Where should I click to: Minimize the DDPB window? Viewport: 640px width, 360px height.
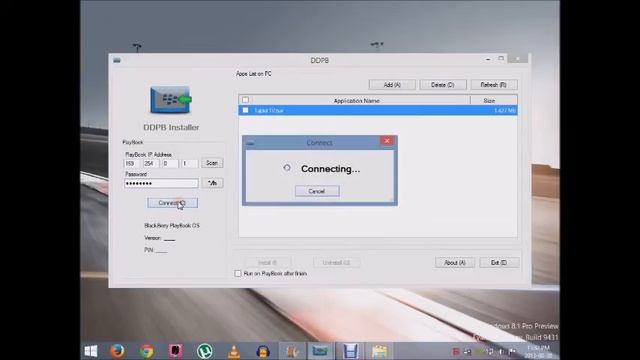[488, 59]
